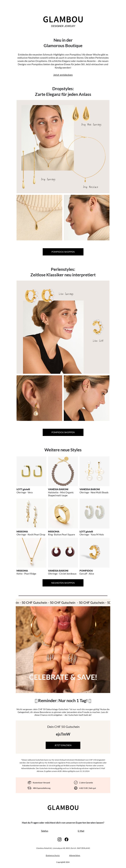Open the Vanessa Baroni Circlet bordeaux earrings
This screenshot has height=868, width=126.
(x=63, y=553)
